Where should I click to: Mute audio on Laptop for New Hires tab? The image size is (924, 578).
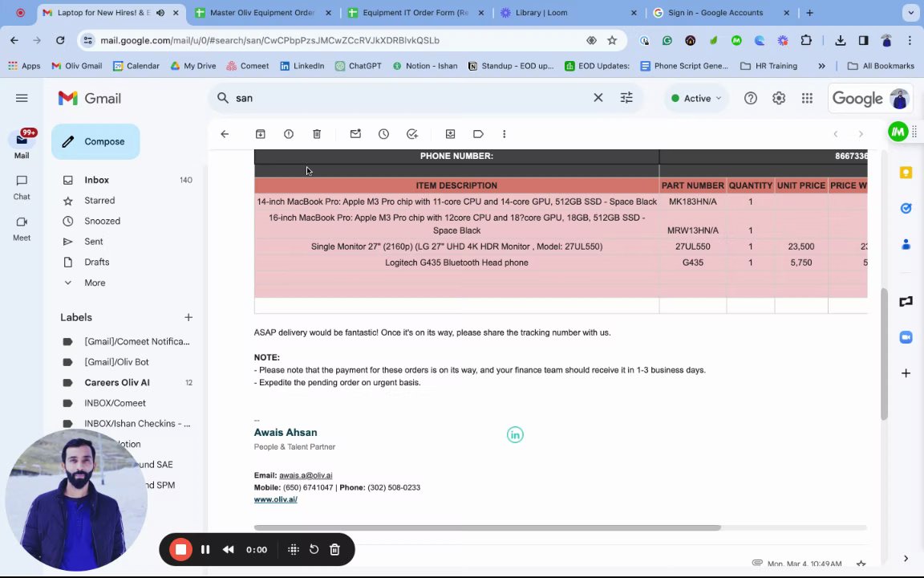[160, 12]
